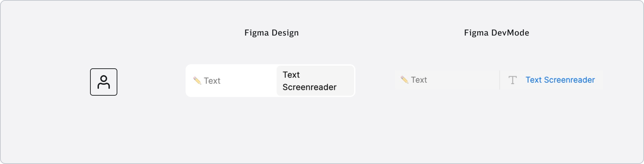Click the Figma DevMode heading

496,33
